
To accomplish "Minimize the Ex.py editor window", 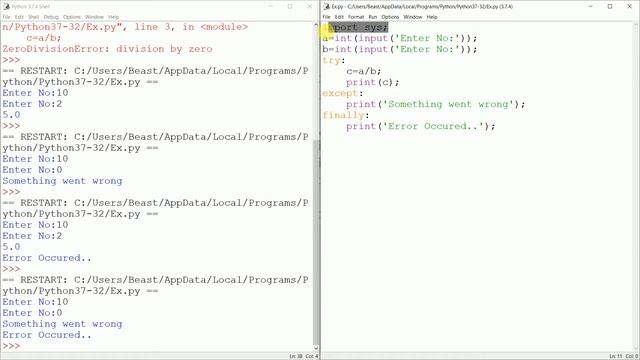I will 591,7.
